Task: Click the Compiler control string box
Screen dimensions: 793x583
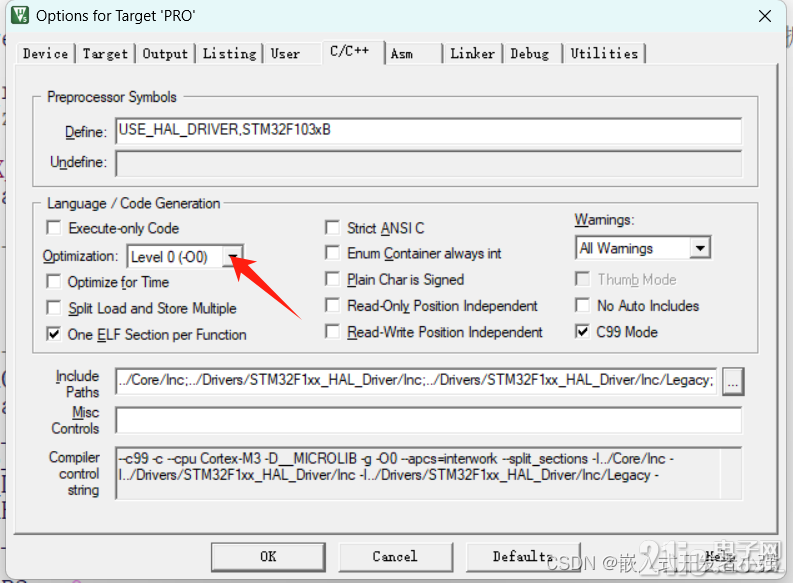Action: point(428,473)
